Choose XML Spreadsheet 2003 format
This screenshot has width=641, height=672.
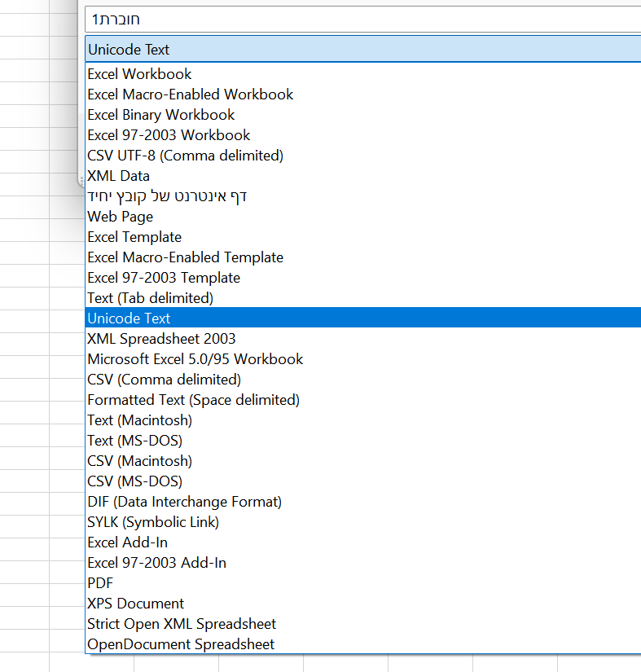(363, 339)
